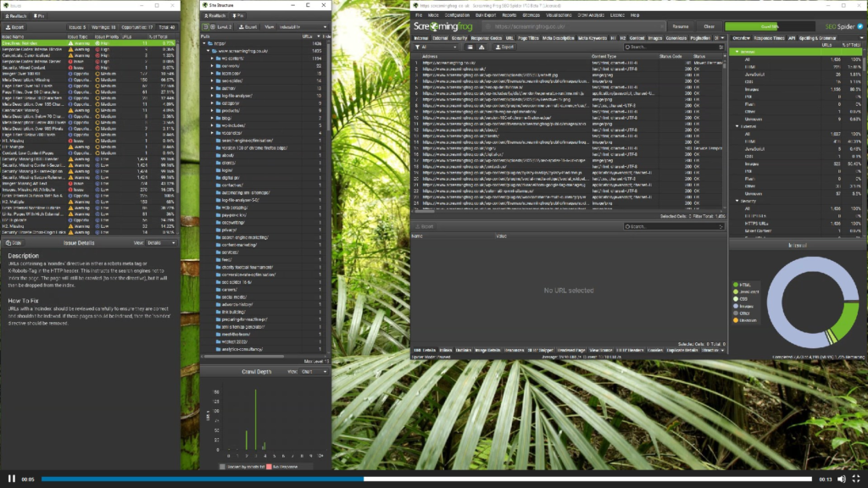
Task: Export the Site Structure data
Action: click(248, 27)
